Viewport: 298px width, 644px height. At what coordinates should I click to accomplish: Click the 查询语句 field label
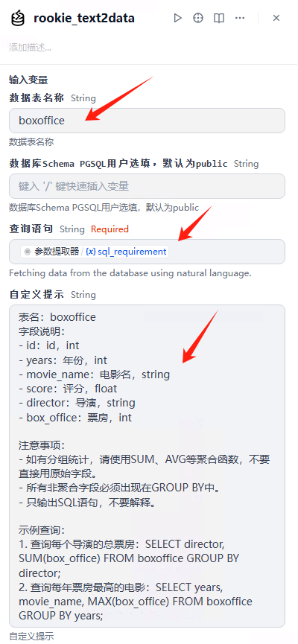[x=32, y=229]
